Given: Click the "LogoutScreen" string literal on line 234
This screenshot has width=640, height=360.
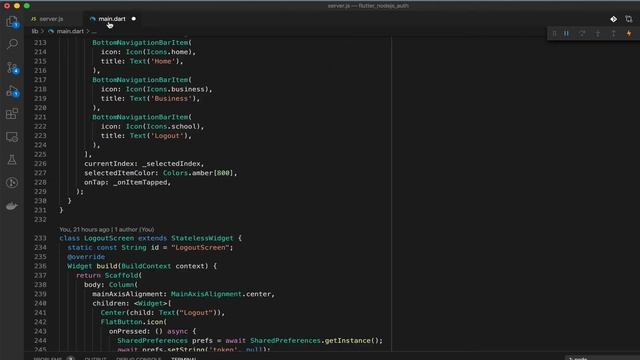Looking at the screenshot, I should 200,247.
